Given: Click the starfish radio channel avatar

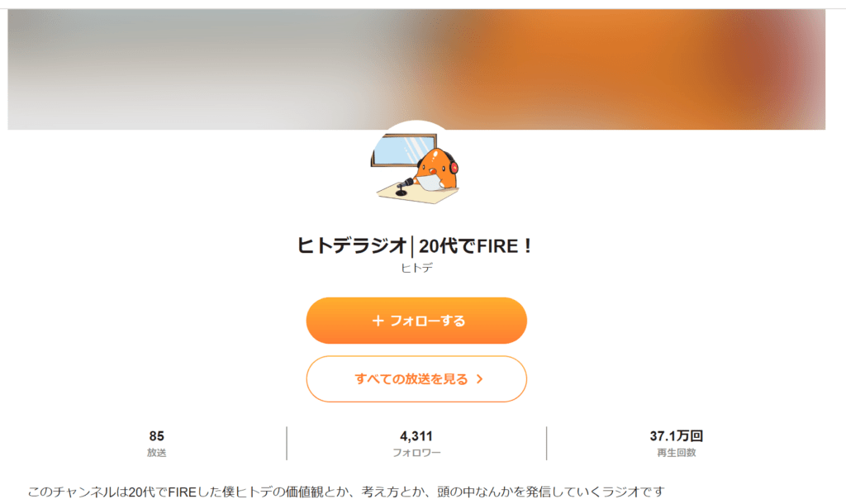Looking at the screenshot, I should pyautogui.click(x=416, y=167).
